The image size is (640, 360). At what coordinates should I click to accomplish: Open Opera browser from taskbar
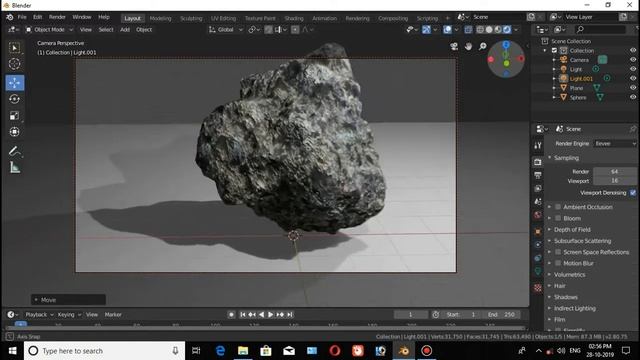point(335,351)
